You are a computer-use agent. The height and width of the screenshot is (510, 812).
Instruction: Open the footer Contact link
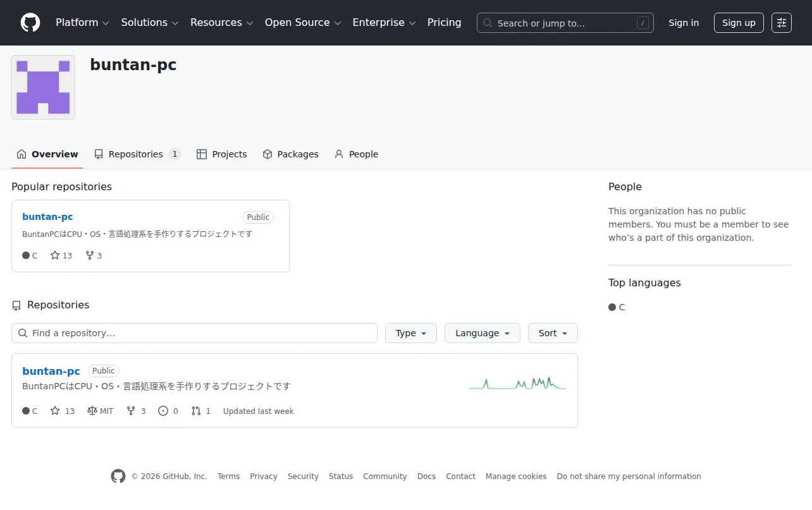point(460,477)
